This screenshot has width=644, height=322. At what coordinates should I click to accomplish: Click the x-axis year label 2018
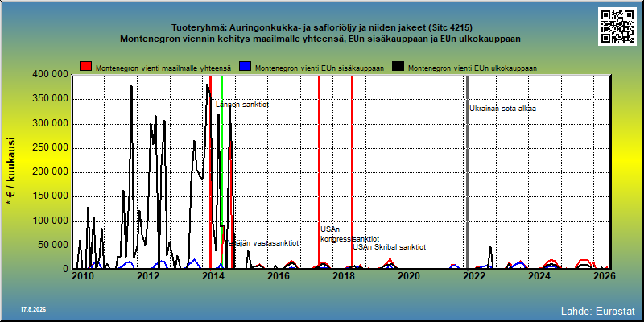click(343, 276)
